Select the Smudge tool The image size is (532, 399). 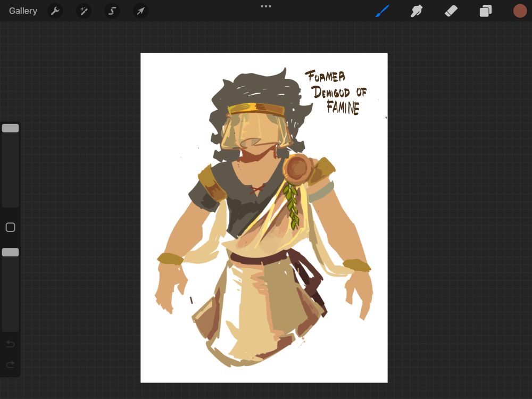click(x=417, y=11)
